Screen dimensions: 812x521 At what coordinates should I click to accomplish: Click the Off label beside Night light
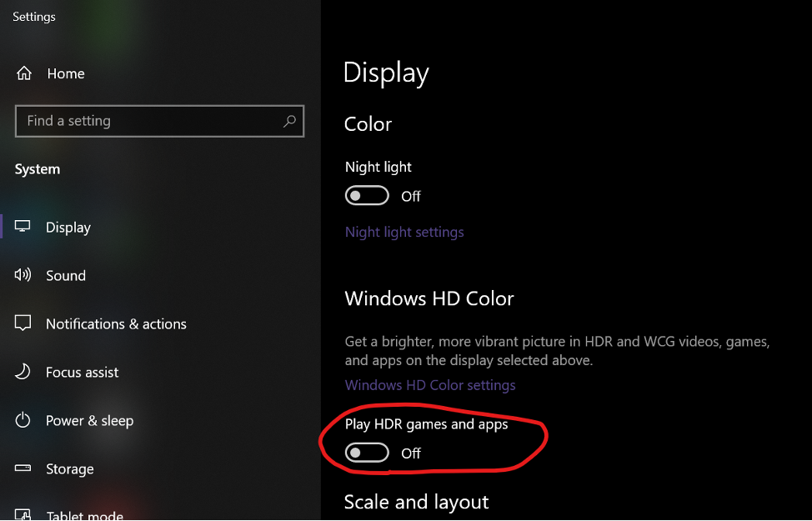(x=411, y=196)
